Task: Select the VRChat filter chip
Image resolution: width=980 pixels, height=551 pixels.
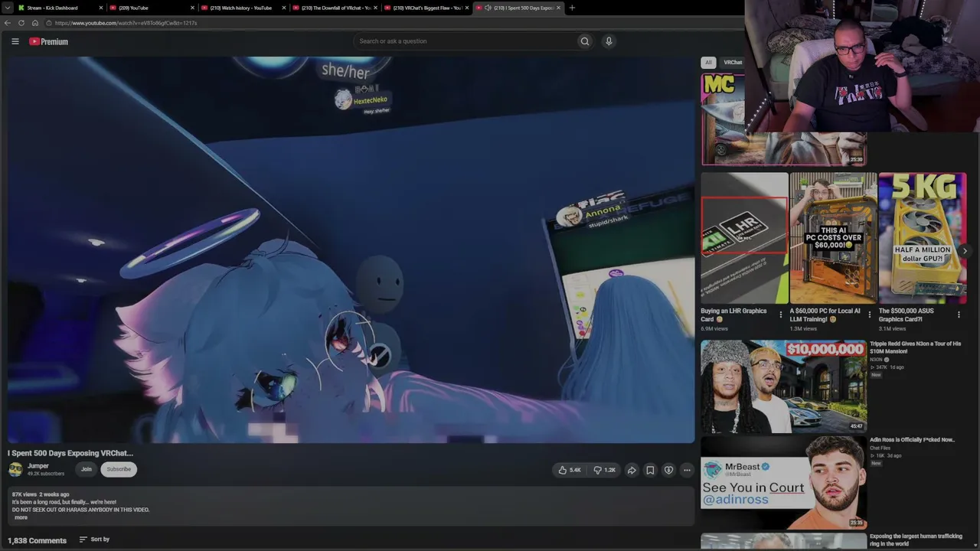Action: (x=733, y=63)
